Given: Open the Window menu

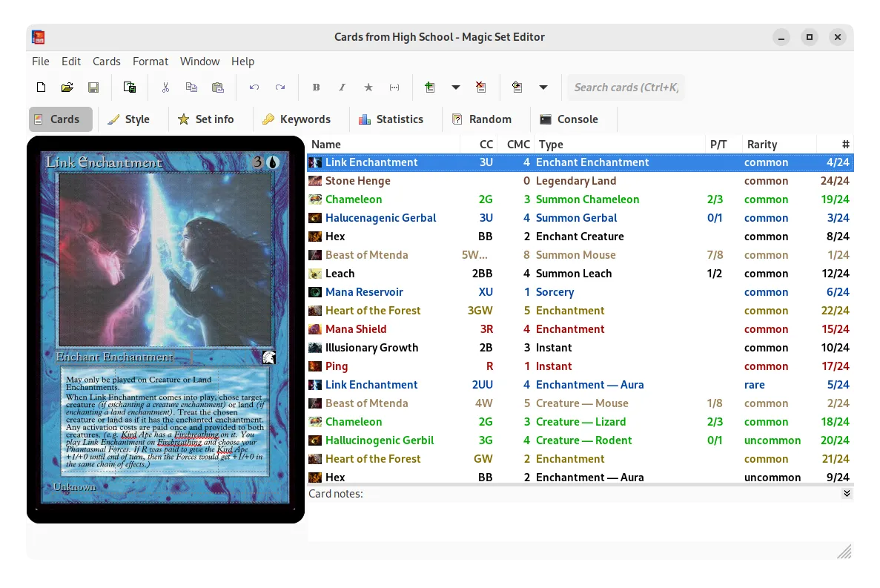Looking at the screenshot, I should (199, 61).
